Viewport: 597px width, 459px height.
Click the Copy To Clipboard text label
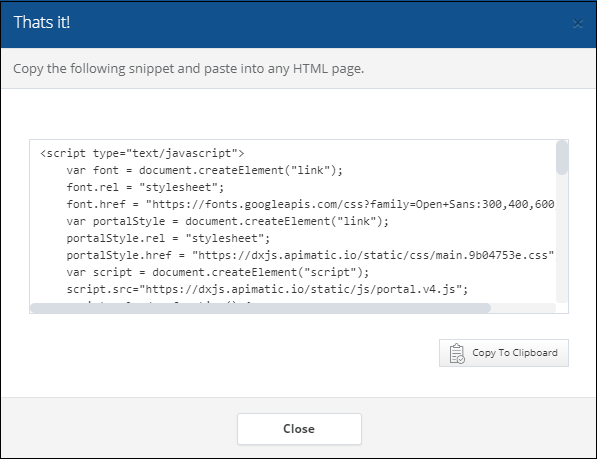pos(515,353)
